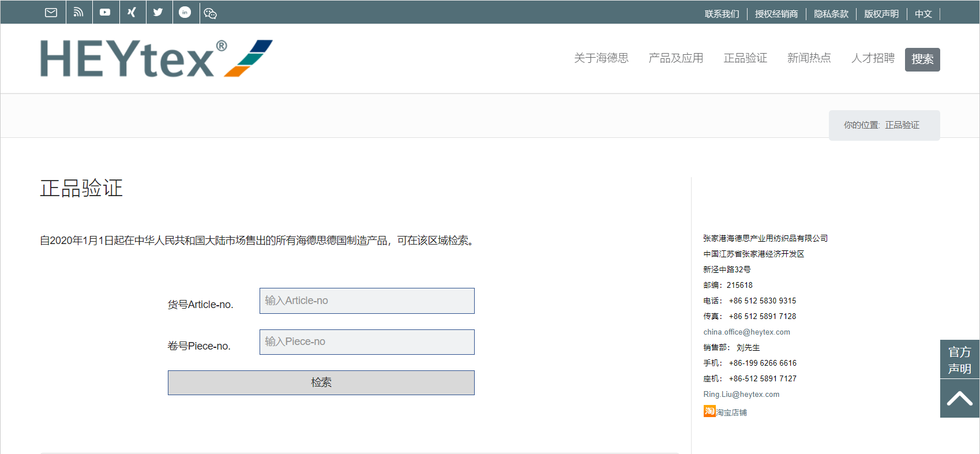Click the email envelope icon
The image size is (980, 454).
51,13
